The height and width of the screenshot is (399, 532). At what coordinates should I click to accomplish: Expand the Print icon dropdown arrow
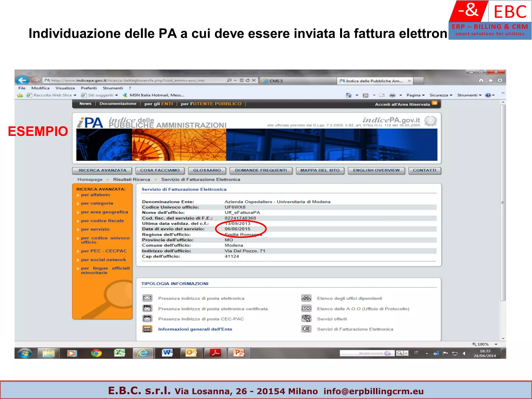point(401,95)
